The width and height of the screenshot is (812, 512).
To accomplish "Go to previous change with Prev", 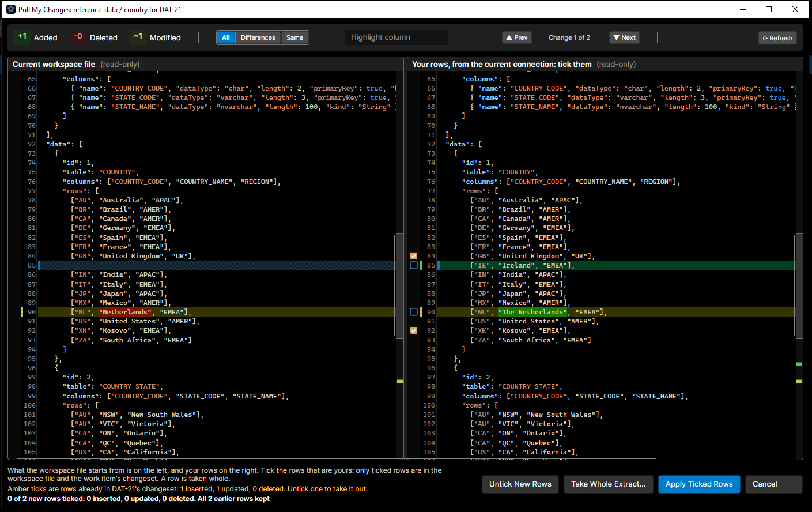I will pyautogui.click(x=517, y=37).
